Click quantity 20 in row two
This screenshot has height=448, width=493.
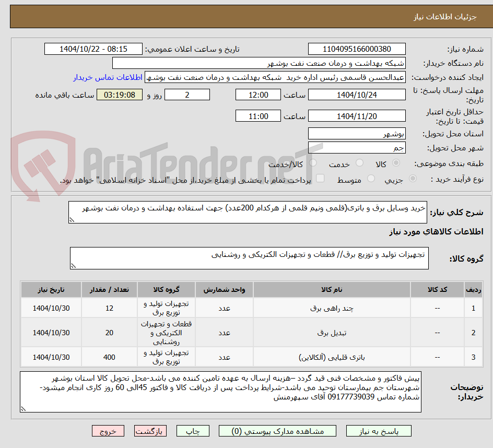point(110,333)
